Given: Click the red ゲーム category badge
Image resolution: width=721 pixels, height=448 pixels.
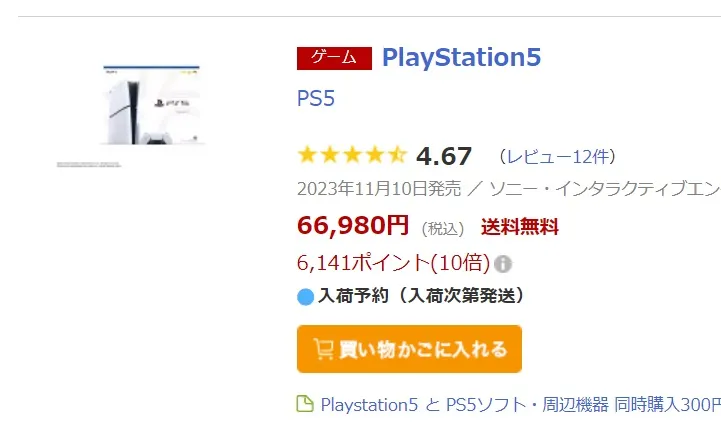Looking at the screenshot, I should (x=334, y=58).
